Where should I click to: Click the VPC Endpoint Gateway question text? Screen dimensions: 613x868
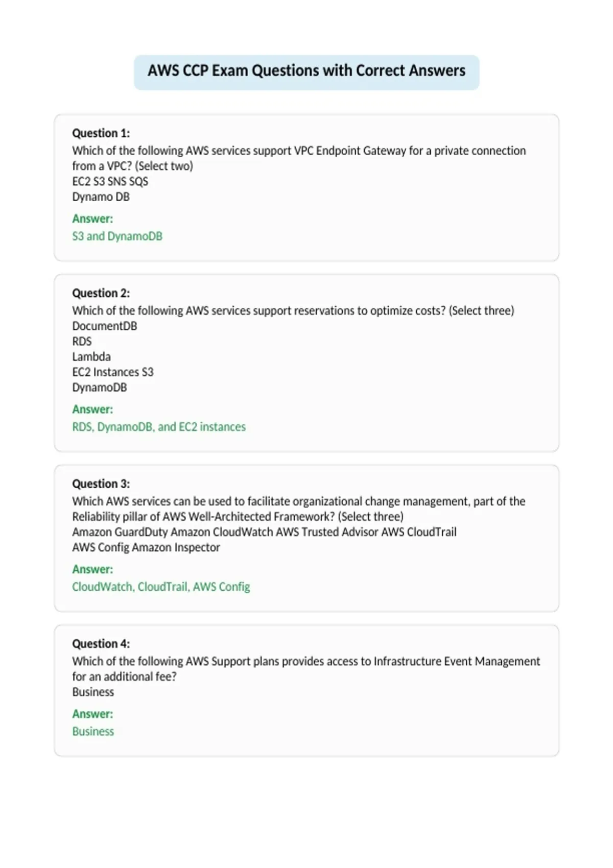[299, 158]
